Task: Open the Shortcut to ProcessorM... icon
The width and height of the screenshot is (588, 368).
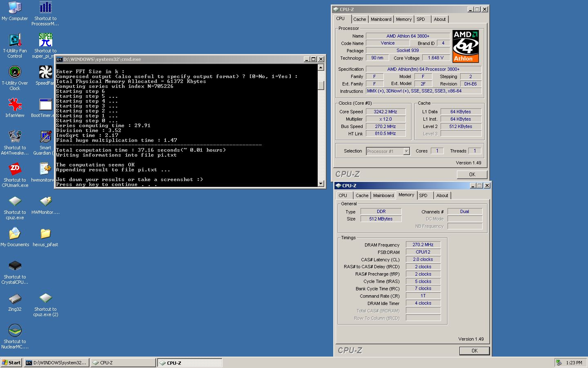Action: [45, 7]
